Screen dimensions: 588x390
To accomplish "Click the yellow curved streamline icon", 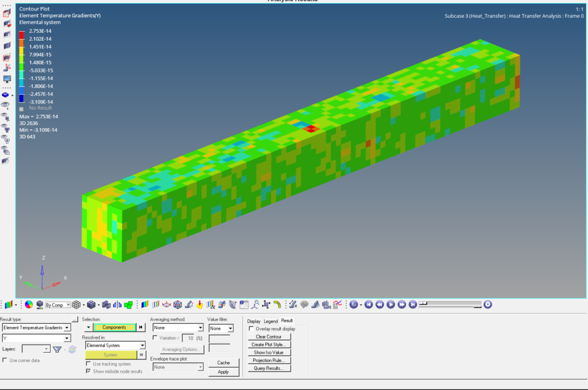I will (x=277, y=304).
